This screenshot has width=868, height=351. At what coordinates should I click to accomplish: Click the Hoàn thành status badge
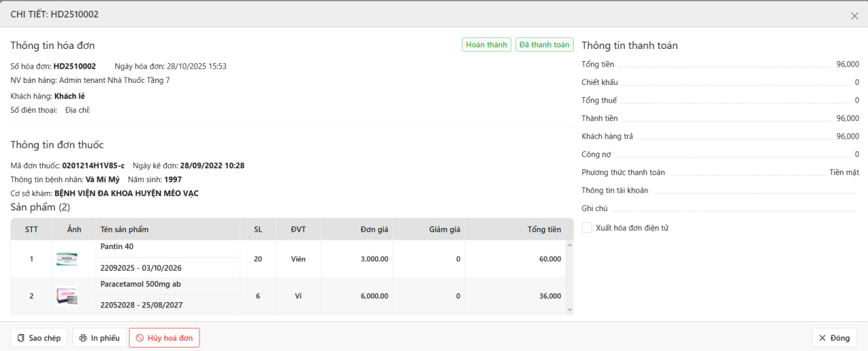point(486,45)
